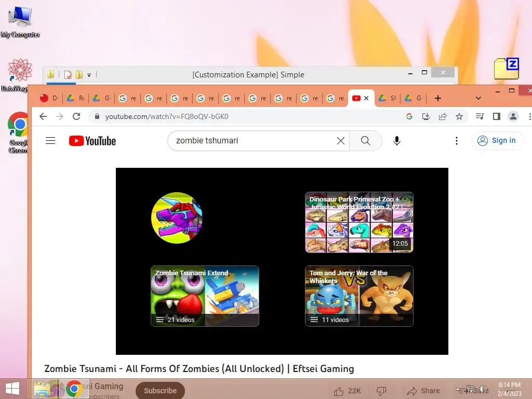
Task: Bookmark this page with the star icon
Action: [x=459, y=117]
